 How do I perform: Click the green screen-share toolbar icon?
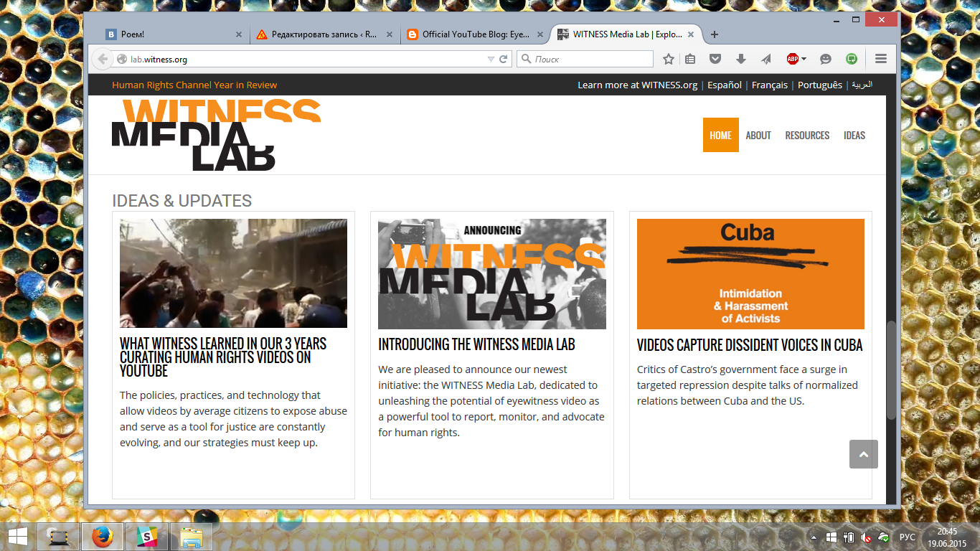[x=852, y=59]
